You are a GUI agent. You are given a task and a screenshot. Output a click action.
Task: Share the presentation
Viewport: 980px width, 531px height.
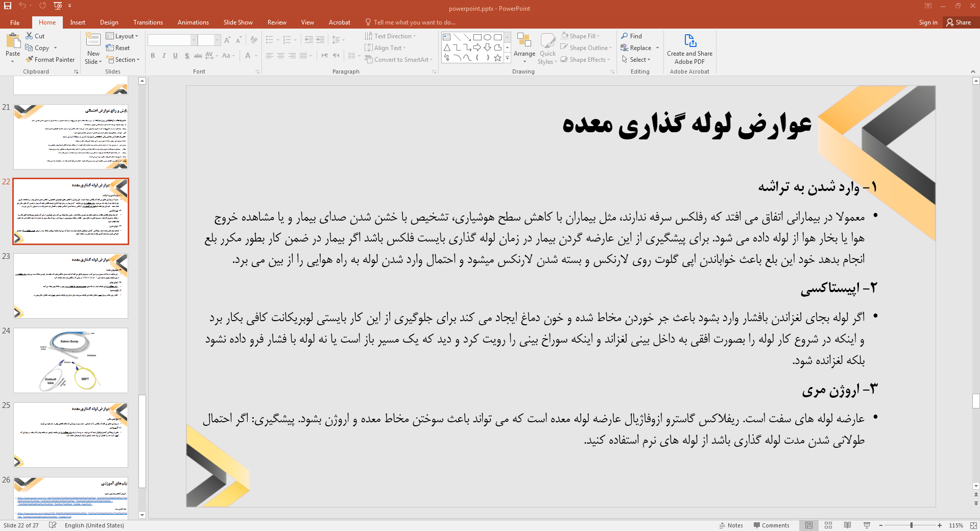click(x=959, y=22)
